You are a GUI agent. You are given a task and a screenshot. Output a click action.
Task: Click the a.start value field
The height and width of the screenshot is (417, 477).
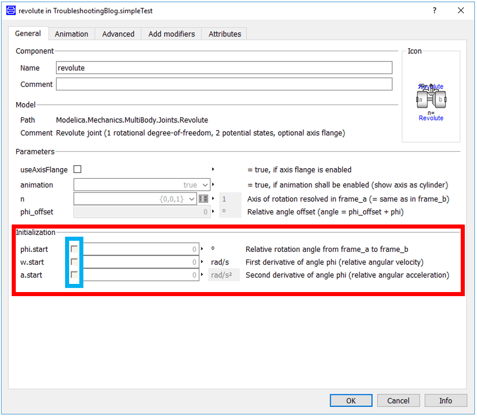pyautogui.click(x=141, y=275)
